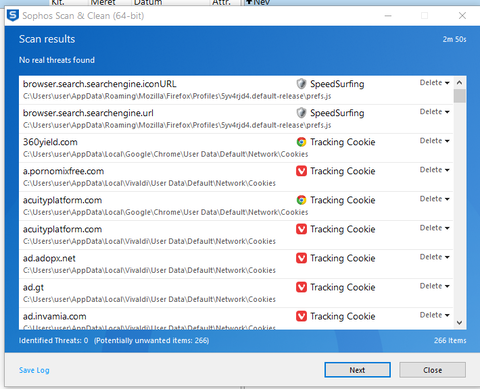Open the Delete dropdown for the Vivaldi acuityplatform.com entry
Viewport: 480px width, 389px height.
(435, 228)
